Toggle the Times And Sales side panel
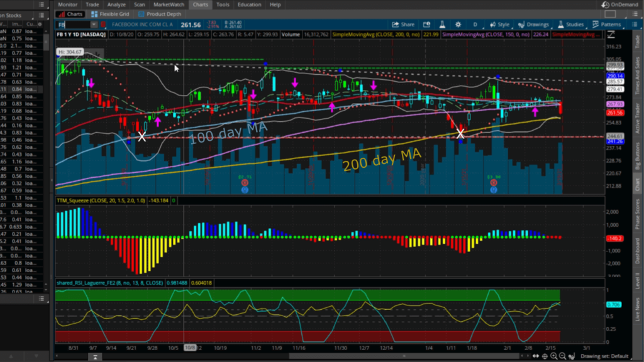This screenshot has height=362, width=644. point(638,75)
